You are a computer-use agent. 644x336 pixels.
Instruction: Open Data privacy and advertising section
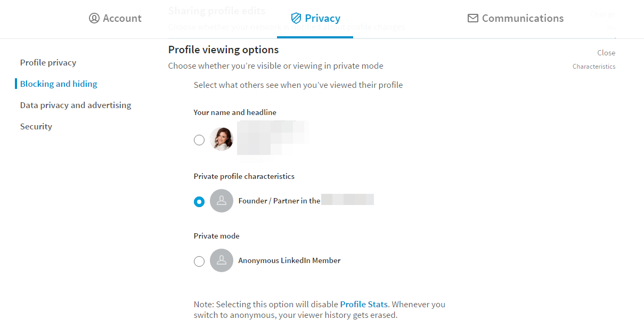pos(76,105)
